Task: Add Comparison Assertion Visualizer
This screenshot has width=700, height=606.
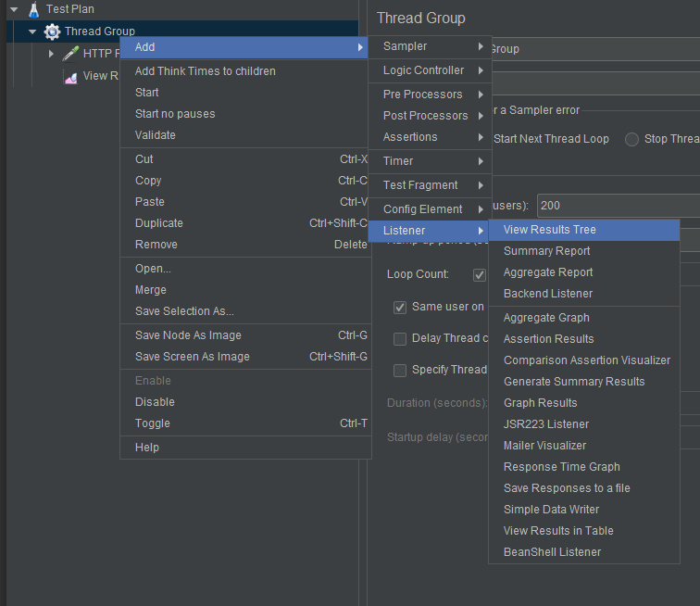Action: coord(584,360)
